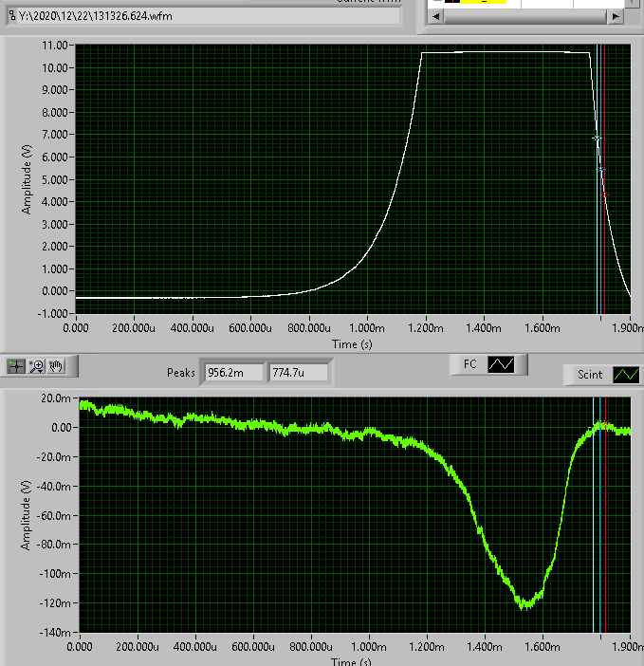Image resolution: width=644 pixels, height=666 pixels.
Task: Click the left scroll arrow in cursor legend
Action: tap(435, 16)
